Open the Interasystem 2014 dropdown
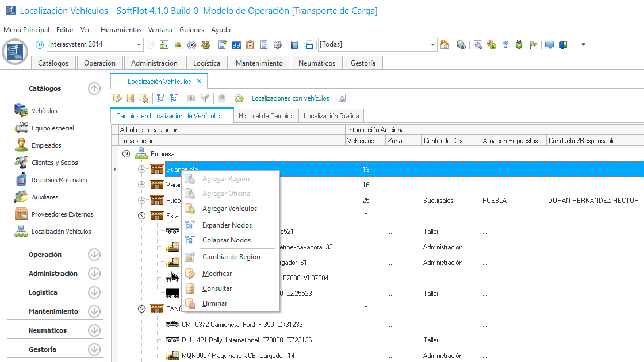This screenshot has height=362, width=644. click(x=139, y=45)
